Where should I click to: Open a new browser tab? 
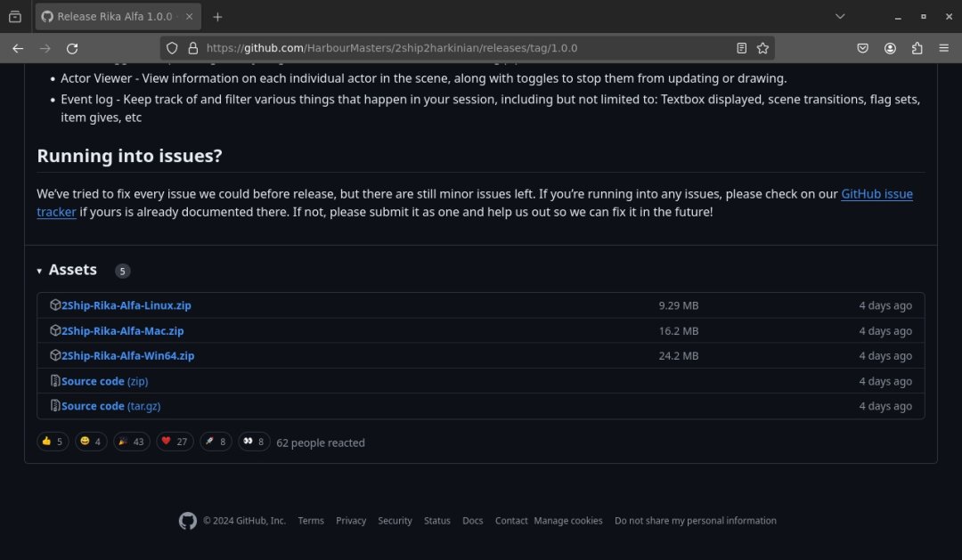pyautogui.click(x=217, y=16)
